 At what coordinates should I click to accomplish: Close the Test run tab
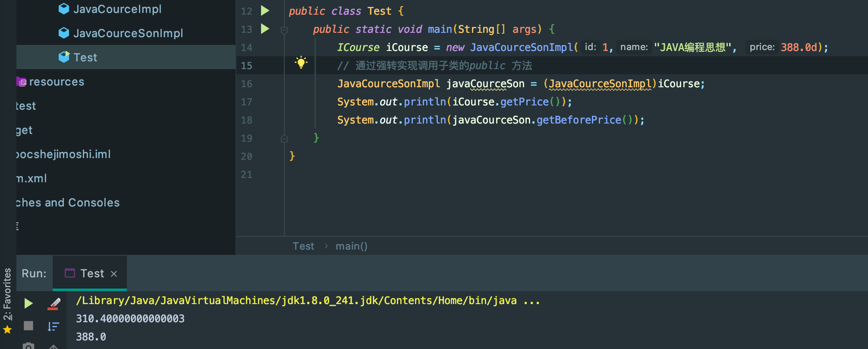pos(114,274)
